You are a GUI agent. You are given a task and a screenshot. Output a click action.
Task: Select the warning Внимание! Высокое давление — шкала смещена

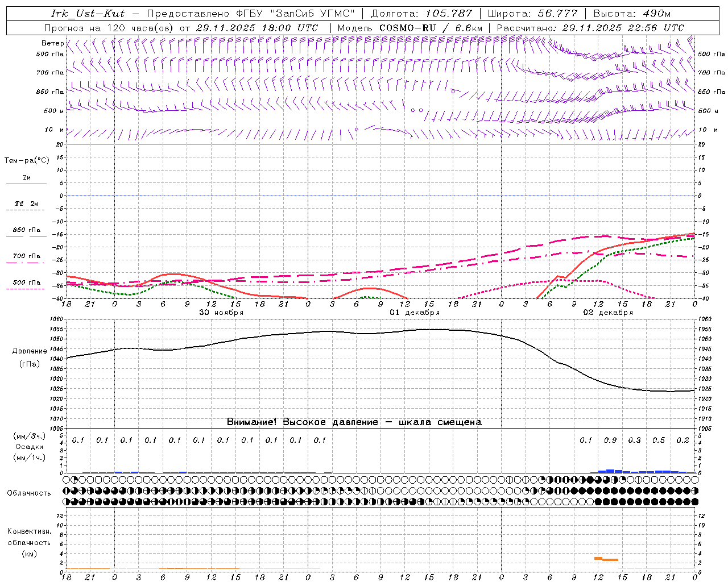(x=354, y=422)
